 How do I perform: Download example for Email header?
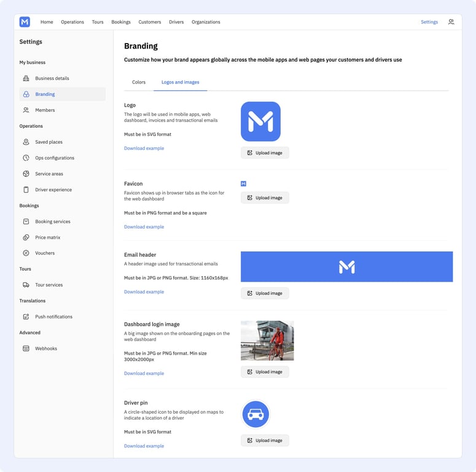(x=144, y=292)
